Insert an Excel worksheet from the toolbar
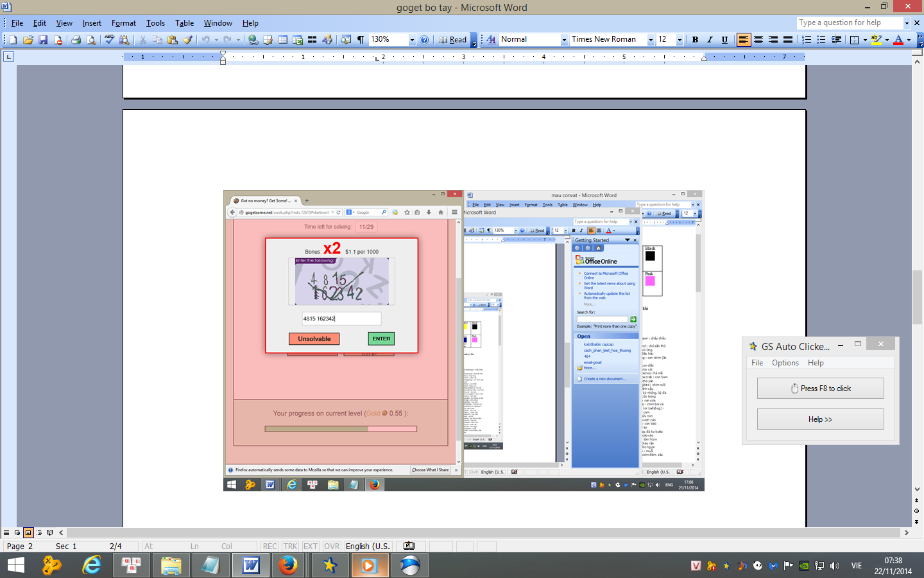The image size is (924, 578). (x=298, y=40)
